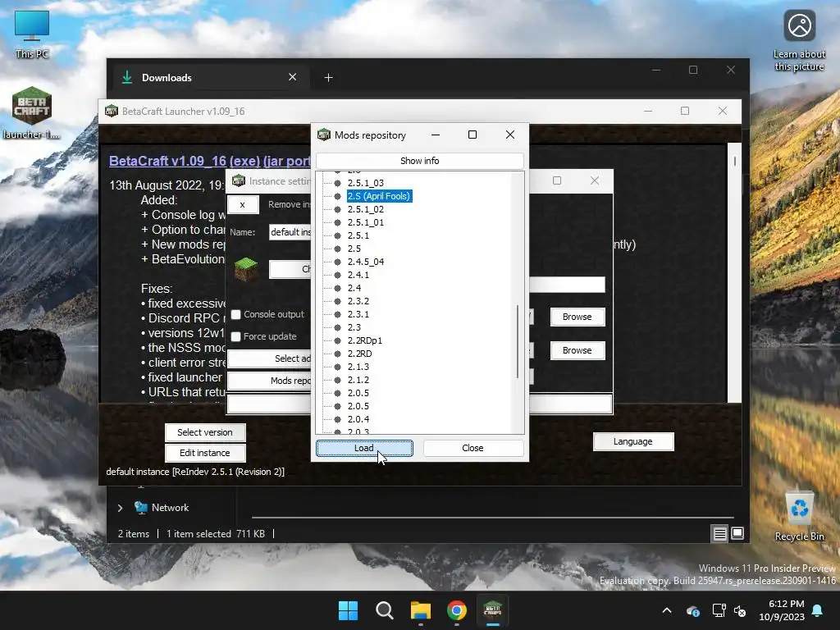
Task: Click Select version in BetaCraft Launcher
Action: pyautogui.click(x=205, y=432)
